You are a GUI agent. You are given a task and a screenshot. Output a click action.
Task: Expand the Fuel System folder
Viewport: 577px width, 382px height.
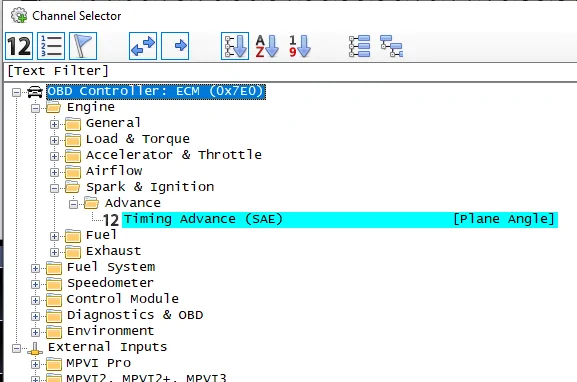click(35, 268)
